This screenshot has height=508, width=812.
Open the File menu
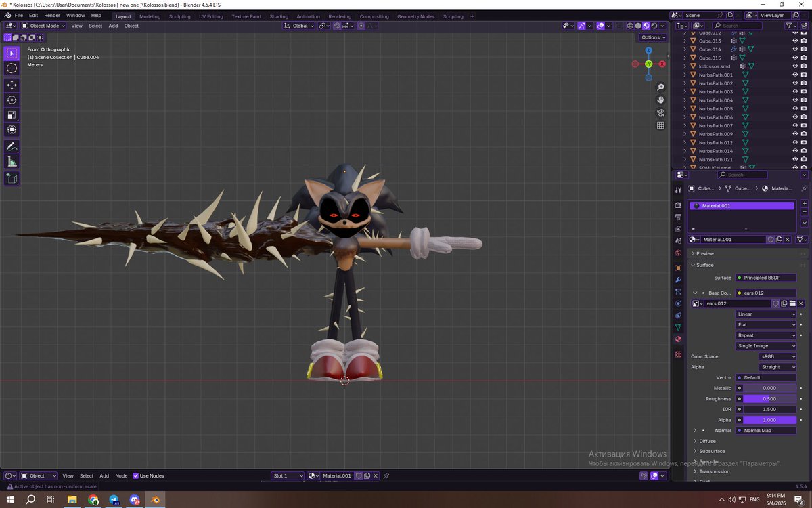(x=18, y=15)
